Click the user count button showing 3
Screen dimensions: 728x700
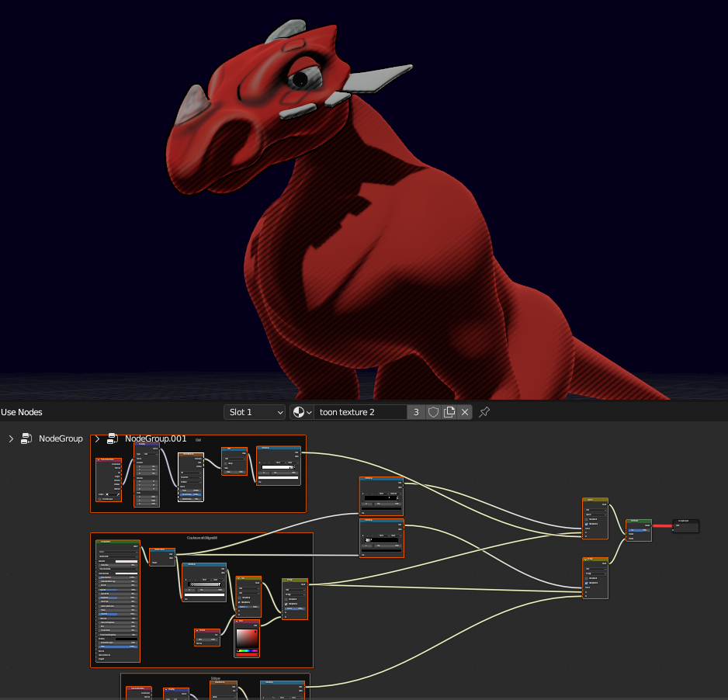tap(416, 412)
